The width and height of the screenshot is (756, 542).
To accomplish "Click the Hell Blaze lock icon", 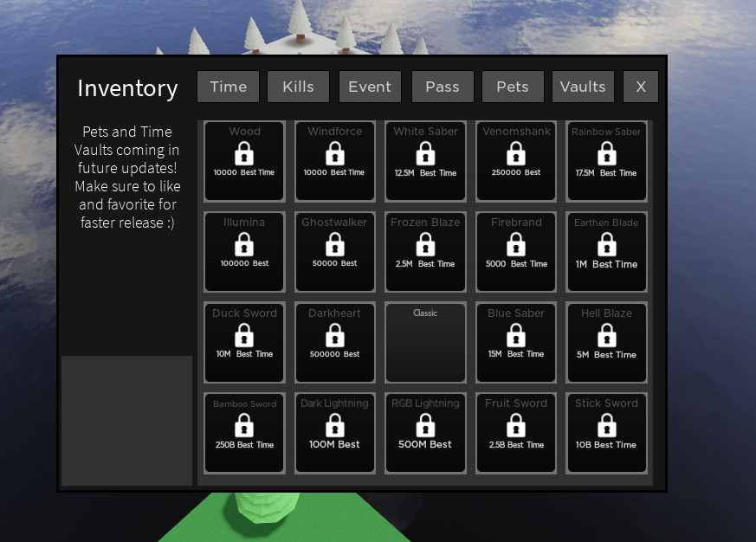I will point(606,335).
